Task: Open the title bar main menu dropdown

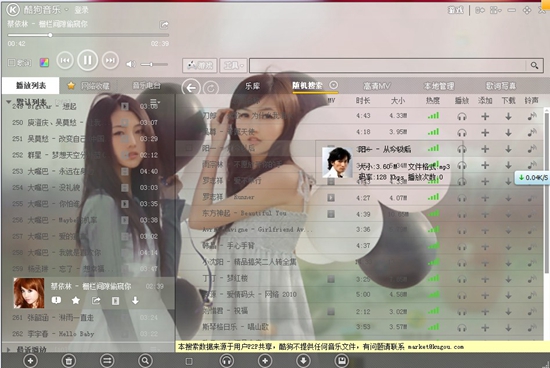Action: click(x=496, y=11)
